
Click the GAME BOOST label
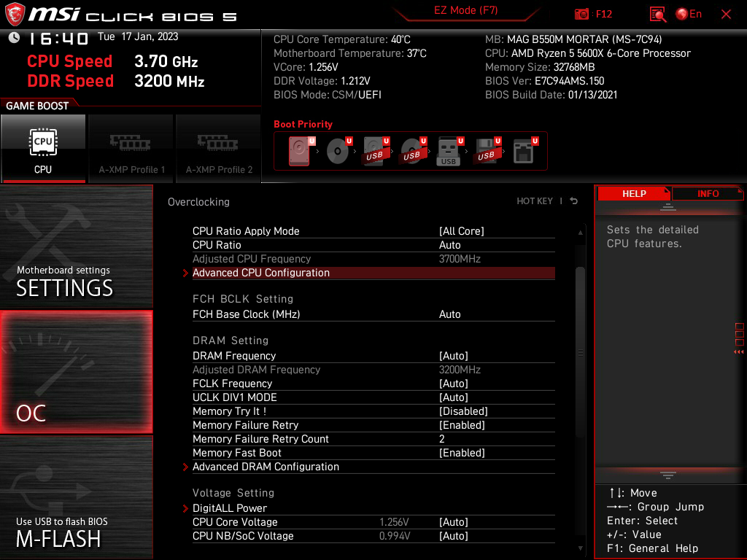[37, 106]
